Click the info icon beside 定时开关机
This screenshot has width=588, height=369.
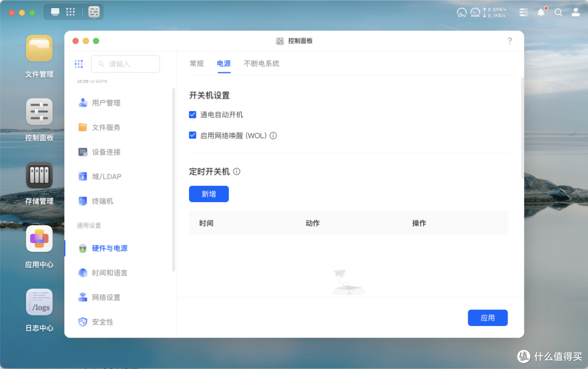237,172
